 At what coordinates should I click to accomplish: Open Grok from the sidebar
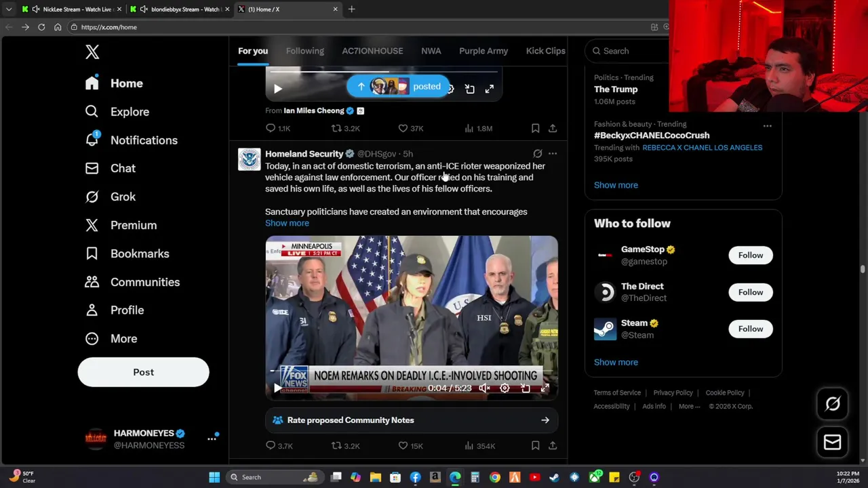pyautogui.click(x=110, y=197)
